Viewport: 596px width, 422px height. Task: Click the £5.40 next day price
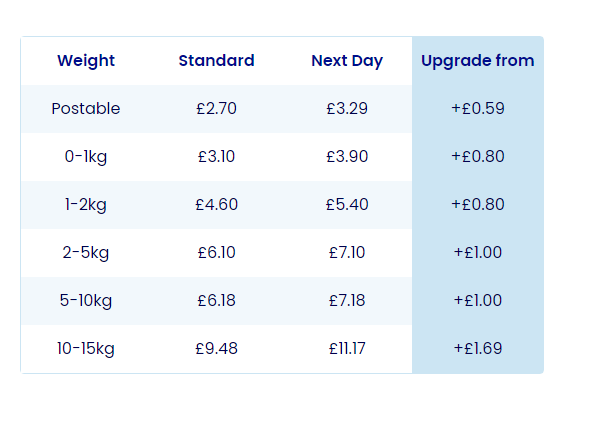[x=347, y=205]
